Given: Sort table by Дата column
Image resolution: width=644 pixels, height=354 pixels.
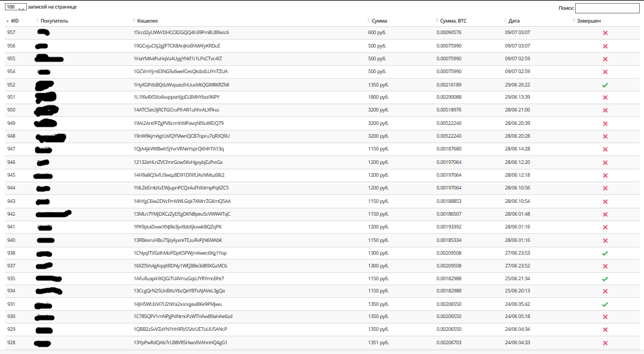Looking at the screenshot, I should click(514, 21).
